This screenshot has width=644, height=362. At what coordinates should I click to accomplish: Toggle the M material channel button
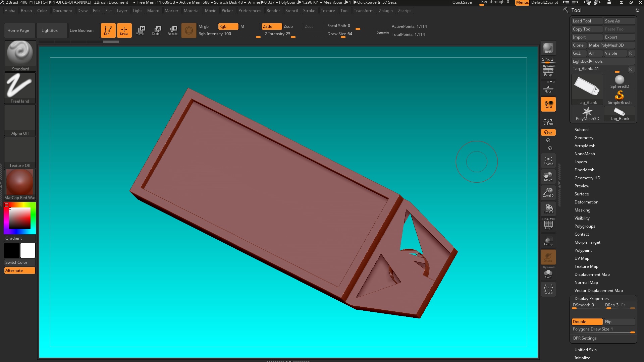[x=250, y=26]
